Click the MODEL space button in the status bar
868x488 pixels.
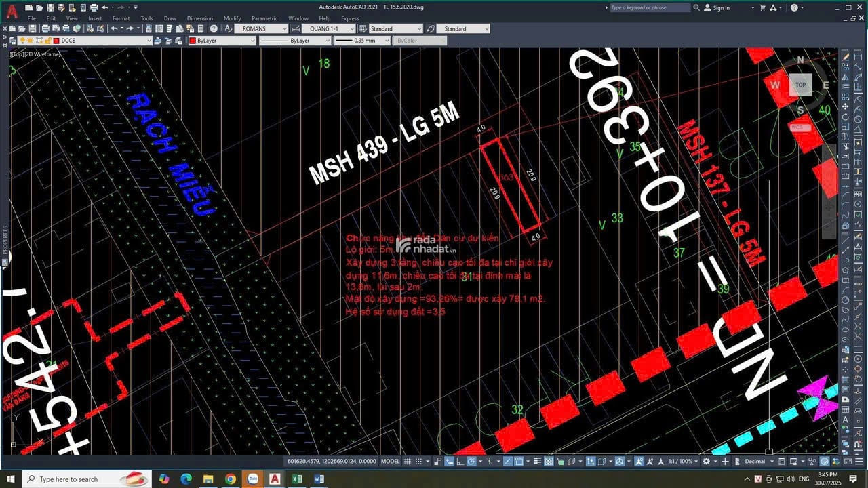point(390,462)
